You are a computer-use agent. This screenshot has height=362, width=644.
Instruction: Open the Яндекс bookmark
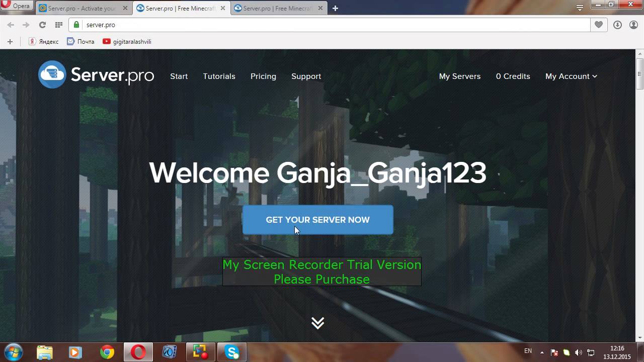(44, 42)
